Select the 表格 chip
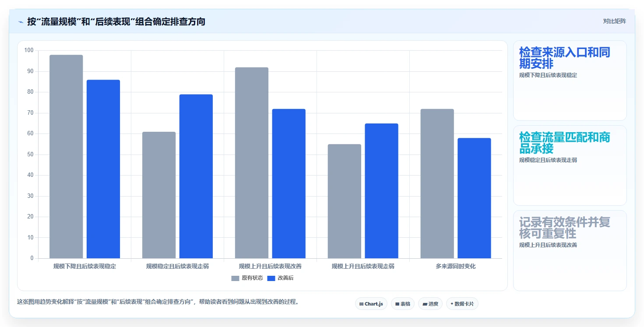The image size is (644, 327). click(x=403, y=304)
